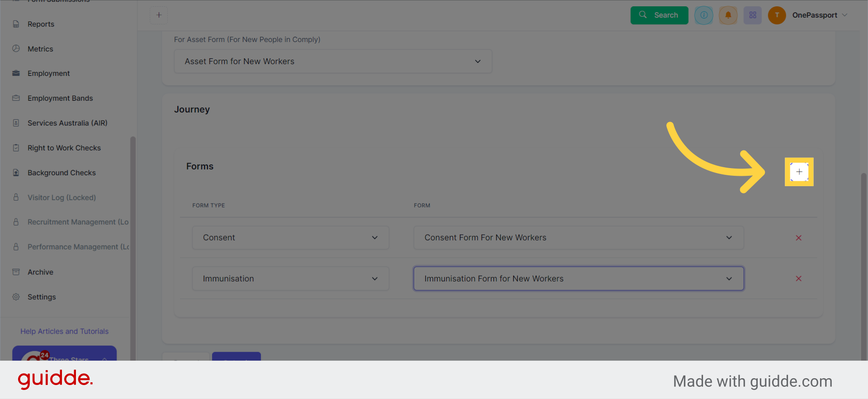Remove the Consent form row
This screenshot has width=868, height=399.
(798, 238)
